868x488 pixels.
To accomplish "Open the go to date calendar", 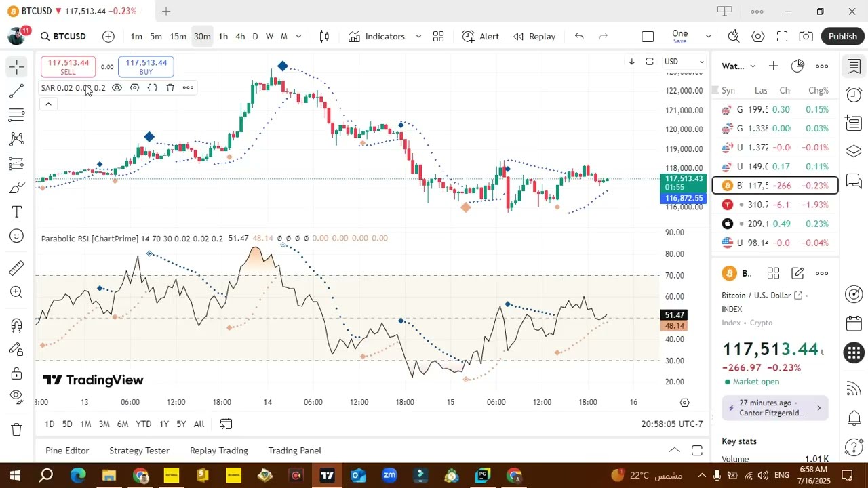I will click(x=226, y=424).
